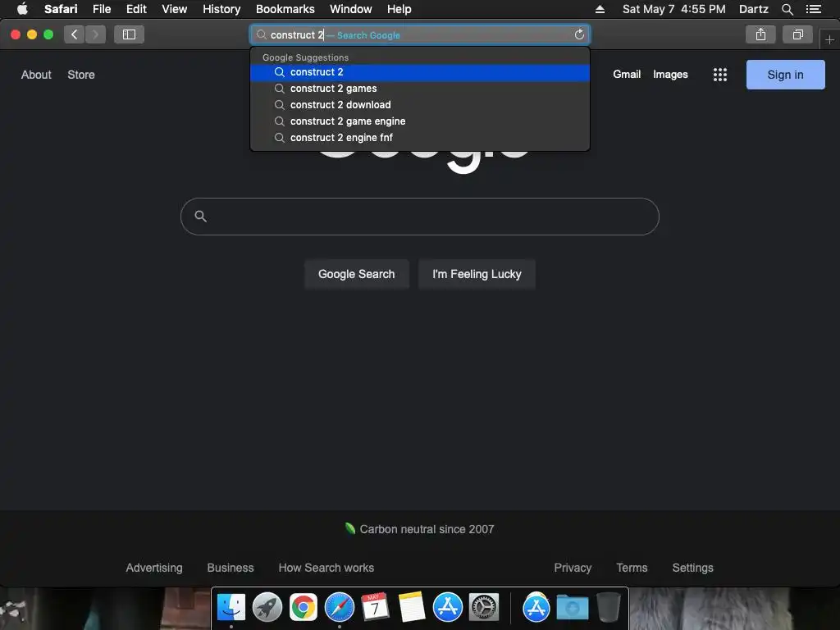The height and width of the screenshot is (630, 840).
Task: Click the Safari compass icon in the dock
Action: (x=340, y=608)
